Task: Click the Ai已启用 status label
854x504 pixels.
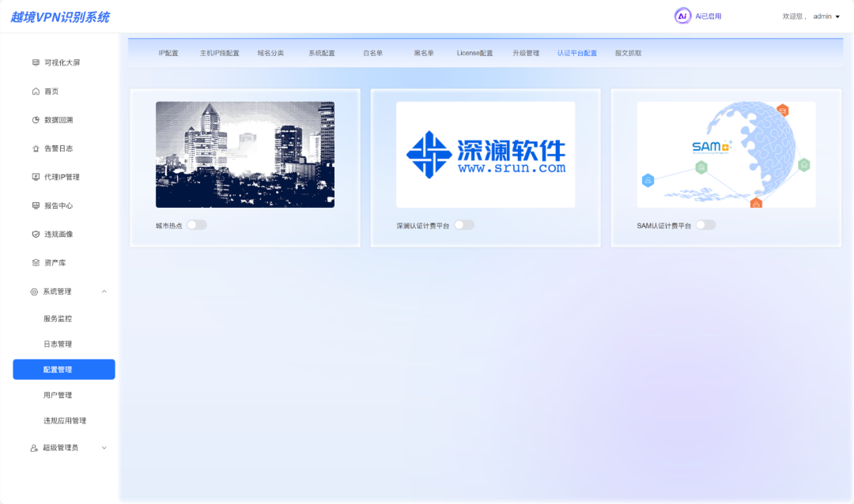Action: (708, 17)
